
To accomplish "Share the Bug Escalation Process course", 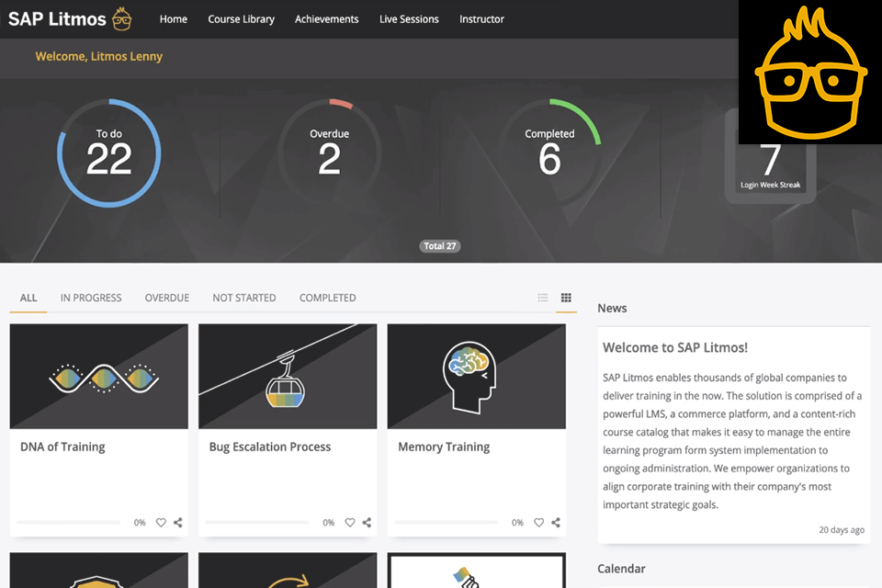I will click(367, 523).
